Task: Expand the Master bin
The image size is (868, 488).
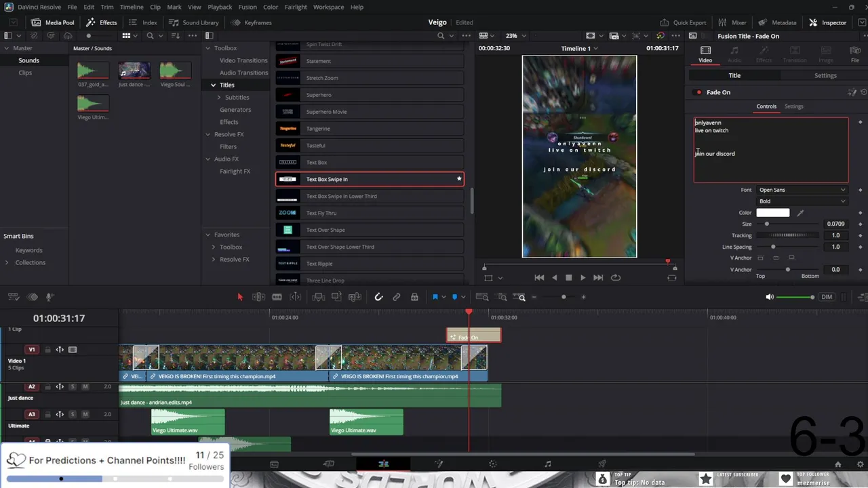Action: (x=7, y=48)
